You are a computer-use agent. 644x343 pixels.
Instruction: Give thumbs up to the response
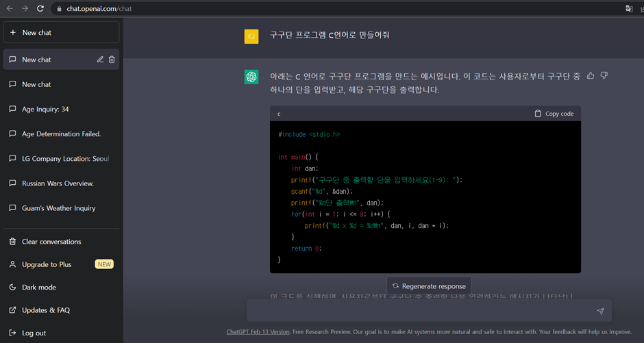click(591, 75)
